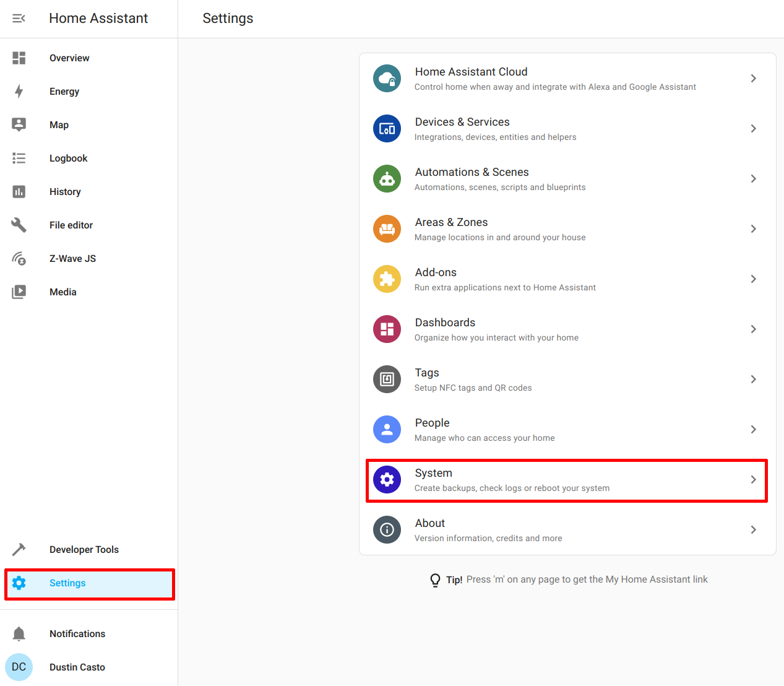Open System settings title
Viewport: 784px width, 686px height.
tap(434, 473)
